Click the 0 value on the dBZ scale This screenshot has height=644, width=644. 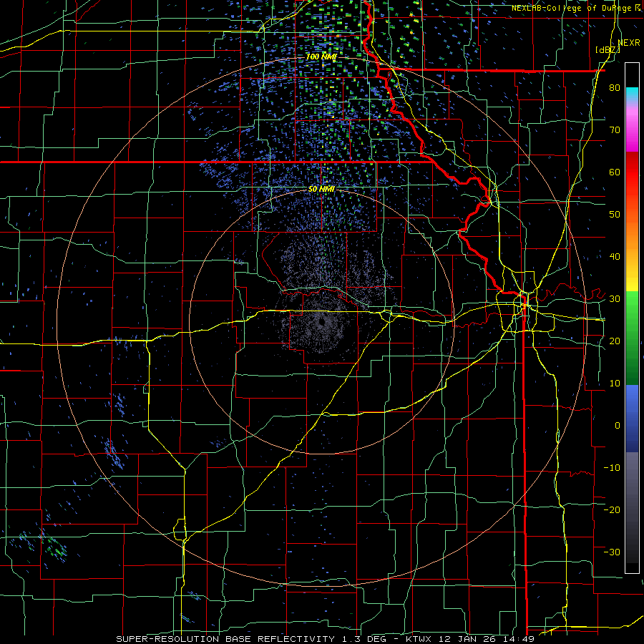[x=618, y=426]
